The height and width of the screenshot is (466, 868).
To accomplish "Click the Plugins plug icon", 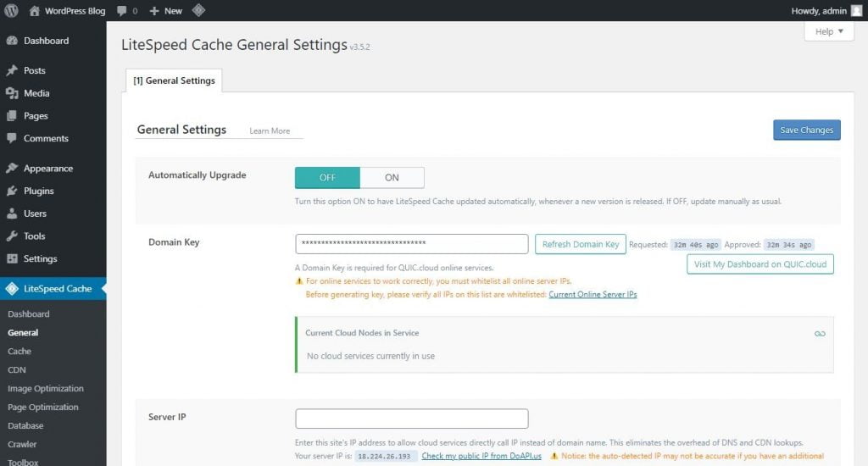I will tap(12, 191).
